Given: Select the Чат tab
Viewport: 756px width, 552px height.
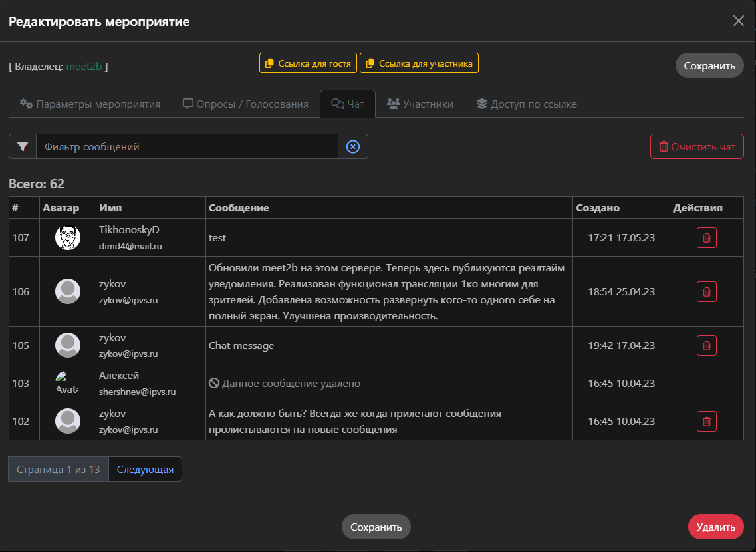Looking at the screenshot, I should coord(348,104).
